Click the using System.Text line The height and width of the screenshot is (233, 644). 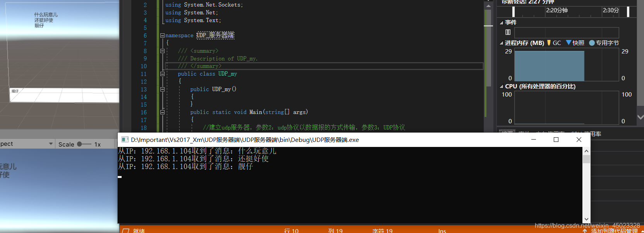coord(193,20)
